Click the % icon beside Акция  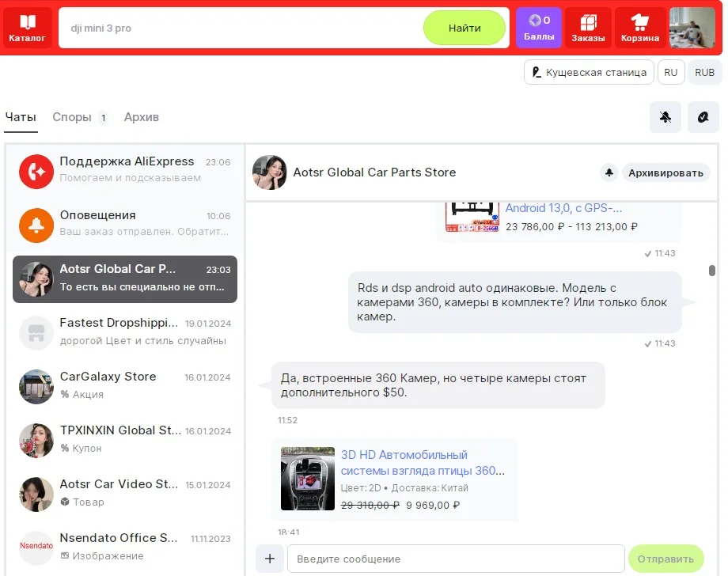tap(65, 395)
